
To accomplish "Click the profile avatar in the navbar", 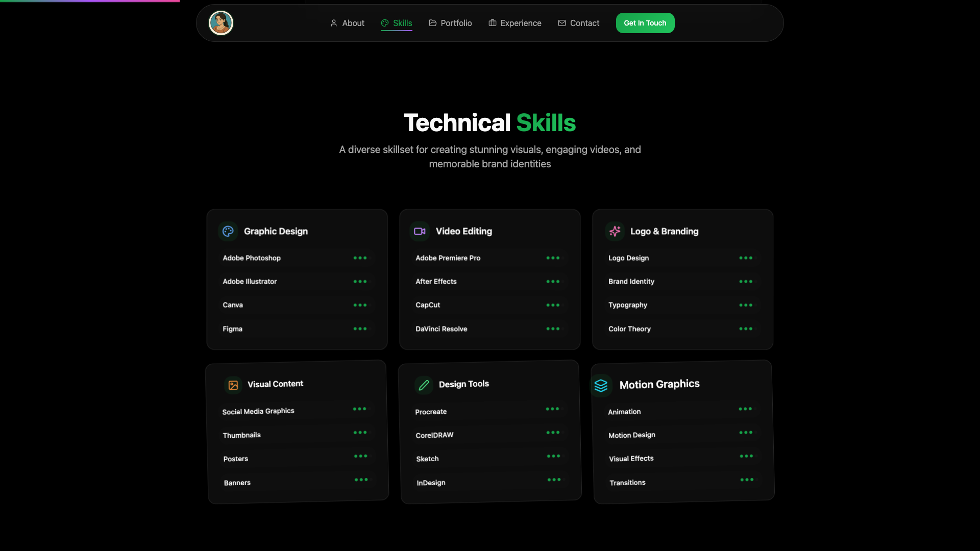I will point(221,23).
